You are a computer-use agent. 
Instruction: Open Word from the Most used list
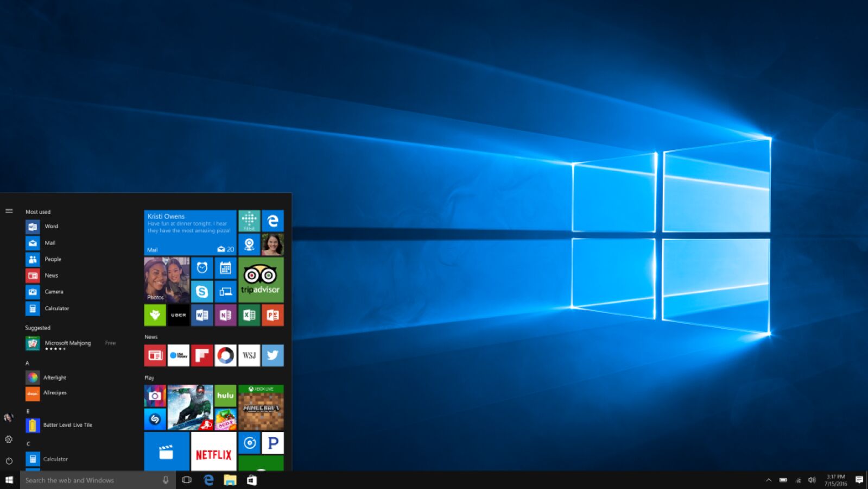[51, 227]
